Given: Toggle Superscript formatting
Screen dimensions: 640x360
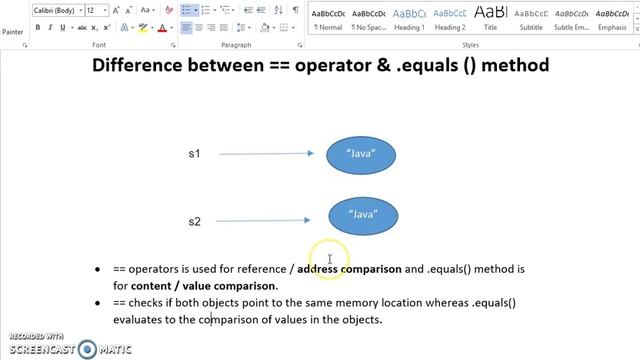Looking at the screenshot, I should click(107, 27).
